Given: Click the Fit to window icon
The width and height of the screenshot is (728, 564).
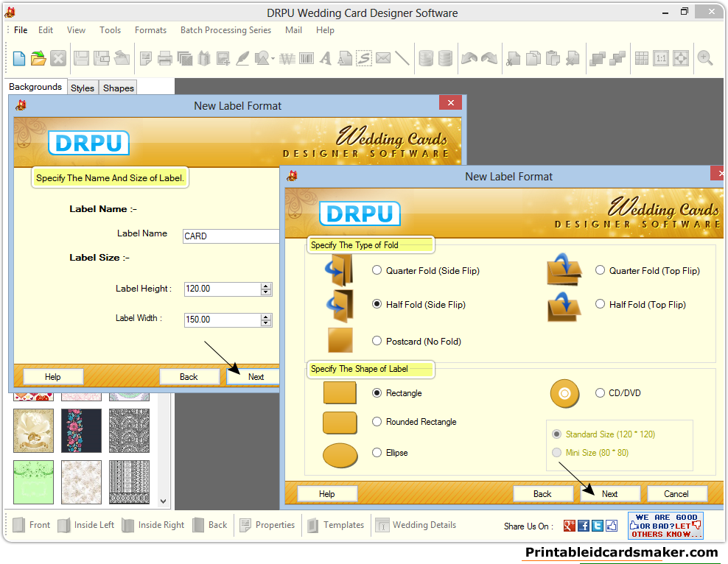Looking at the screenshot, I should pos(681,58).
